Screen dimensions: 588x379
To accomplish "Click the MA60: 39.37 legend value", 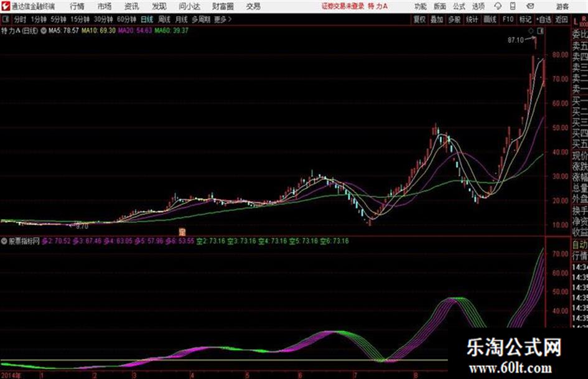I will point(171,30).
